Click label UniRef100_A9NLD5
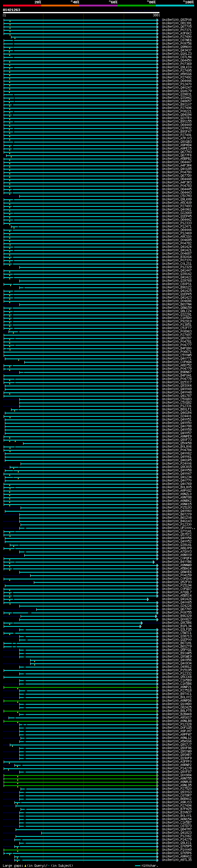This screenshot has height=868, width=197. coord(176,785)
